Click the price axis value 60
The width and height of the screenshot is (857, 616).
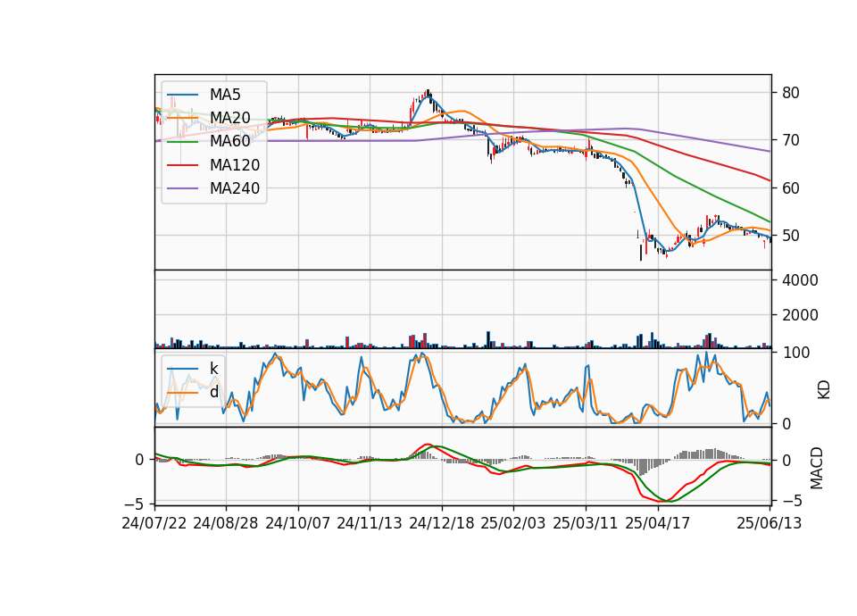coord(790,188)
